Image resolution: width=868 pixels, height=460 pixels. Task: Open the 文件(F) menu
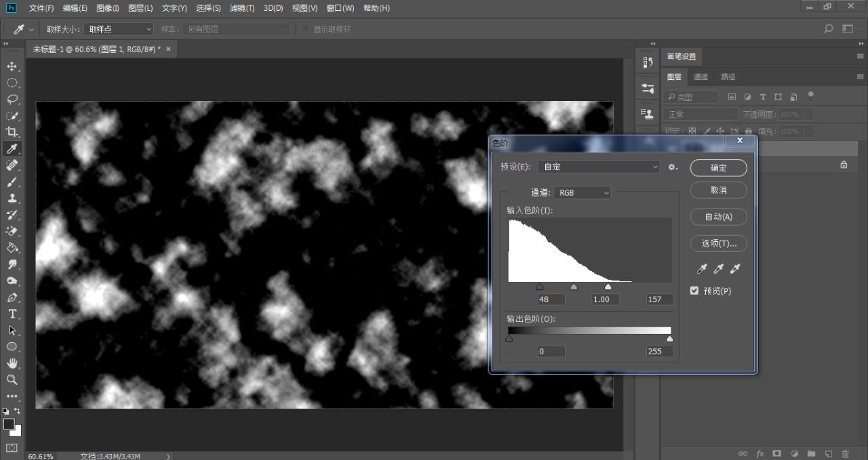tap(41, 8)
